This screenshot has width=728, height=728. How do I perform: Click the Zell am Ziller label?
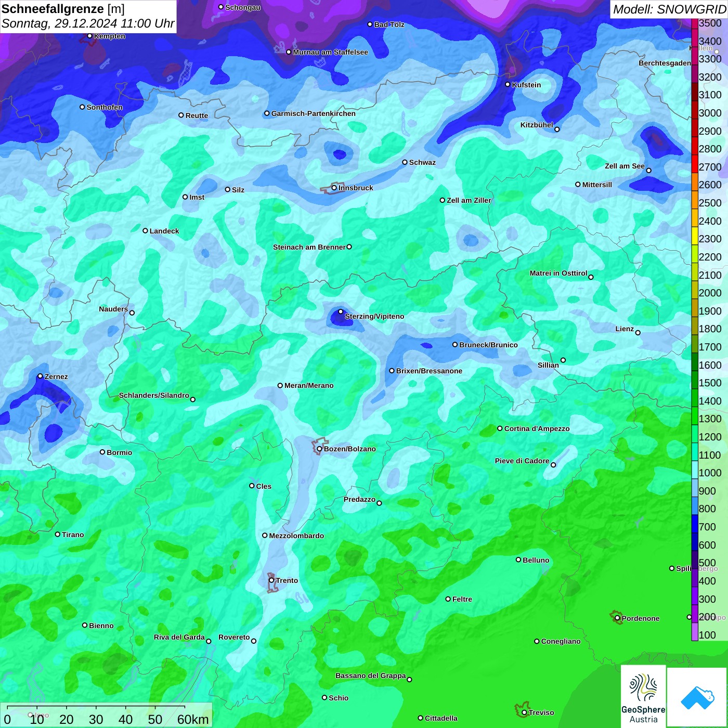(469, 200)
